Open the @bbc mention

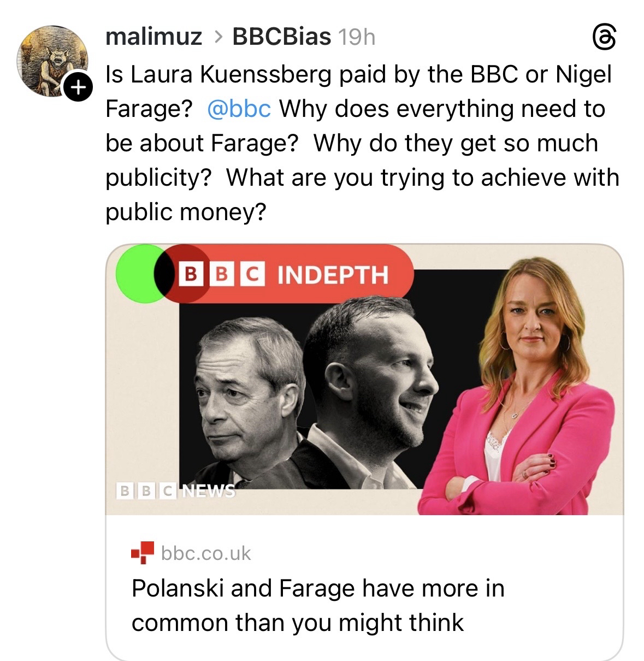(x=239, y=109)
